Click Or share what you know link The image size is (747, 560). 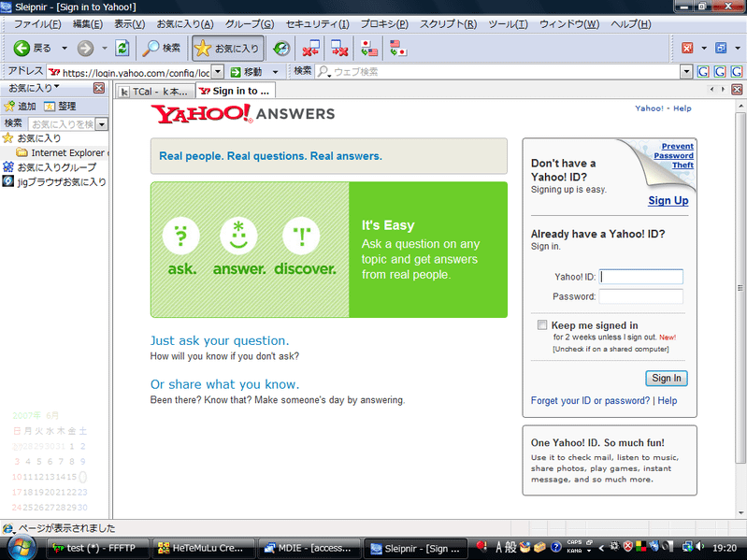pyautogui.click(x=225, y=384)
